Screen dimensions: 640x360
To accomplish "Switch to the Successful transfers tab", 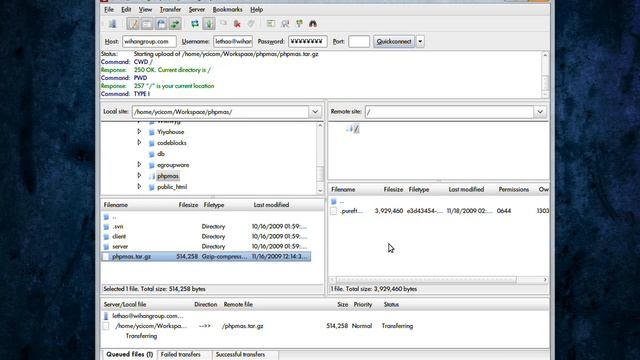I will click(240, 355).
